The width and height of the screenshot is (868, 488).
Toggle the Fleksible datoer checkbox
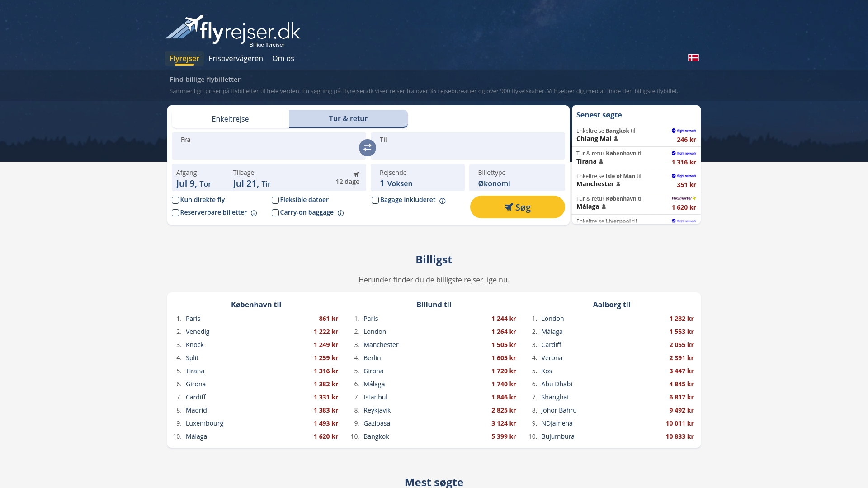pos(275,200)
